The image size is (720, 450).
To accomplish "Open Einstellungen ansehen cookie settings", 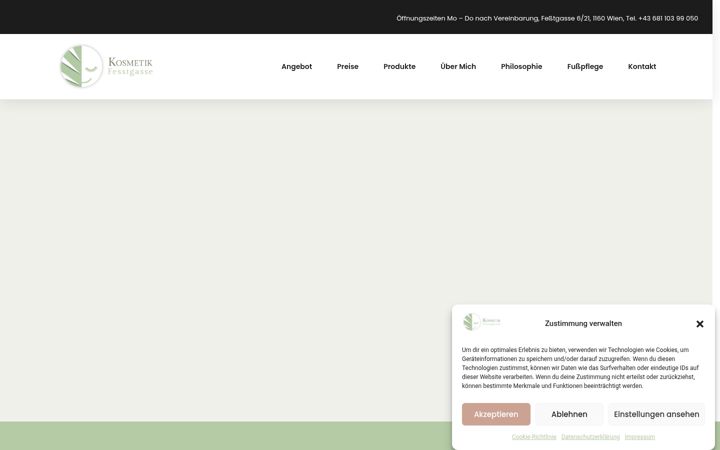I will coord(656,414).
